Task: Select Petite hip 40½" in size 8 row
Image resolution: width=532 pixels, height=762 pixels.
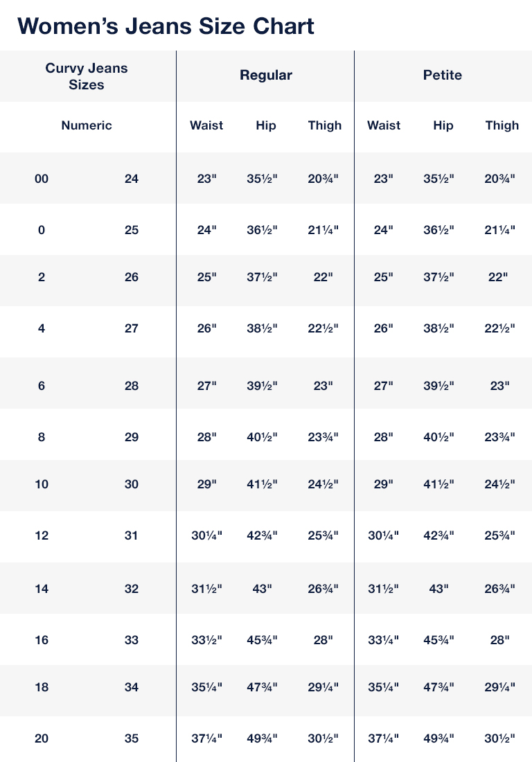Action: pyautogui.click(x=439, y=437)
